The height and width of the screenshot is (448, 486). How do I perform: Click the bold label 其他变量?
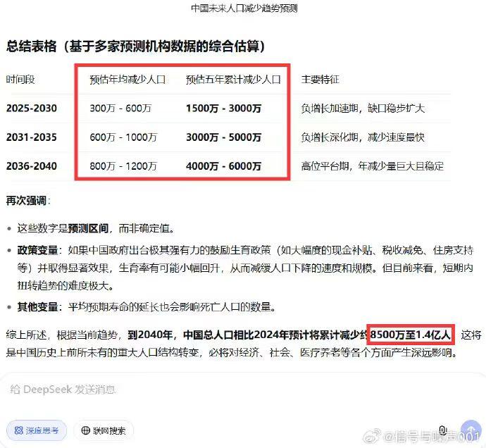pos(37,307)
